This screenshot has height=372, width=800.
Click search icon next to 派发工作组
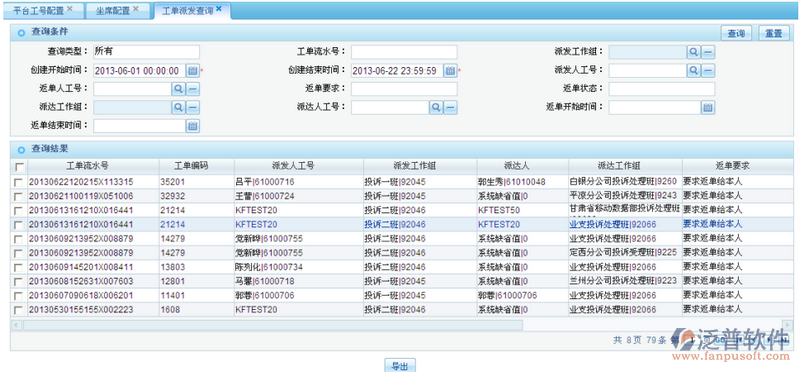tap(693, 52)
